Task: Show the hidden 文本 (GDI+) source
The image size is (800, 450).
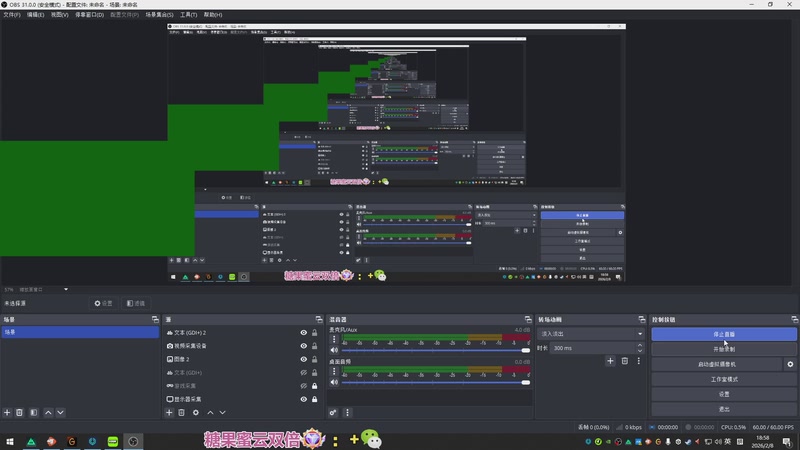Action: (x=304, y=372)
